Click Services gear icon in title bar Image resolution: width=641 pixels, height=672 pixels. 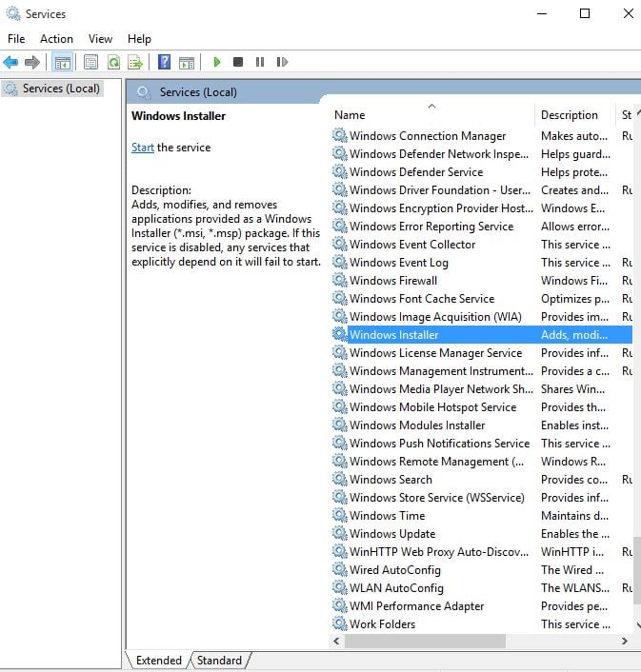pyautogui.click(x=13, y=13)
